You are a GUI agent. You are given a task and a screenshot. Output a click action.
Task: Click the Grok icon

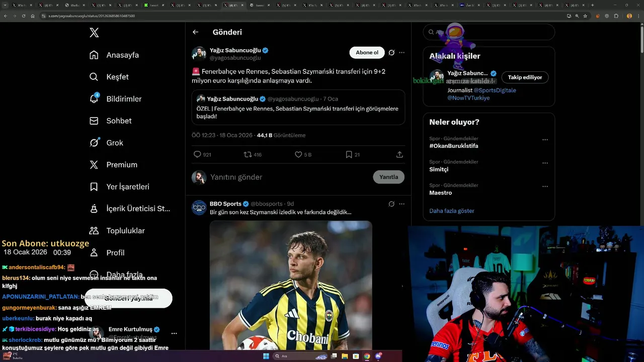point(94,143)
